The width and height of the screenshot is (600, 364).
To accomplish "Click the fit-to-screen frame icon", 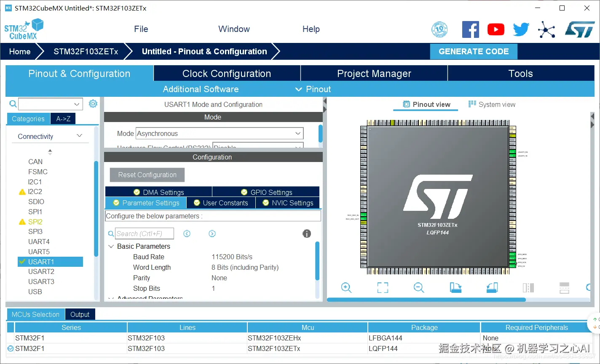I will (383, 288).
